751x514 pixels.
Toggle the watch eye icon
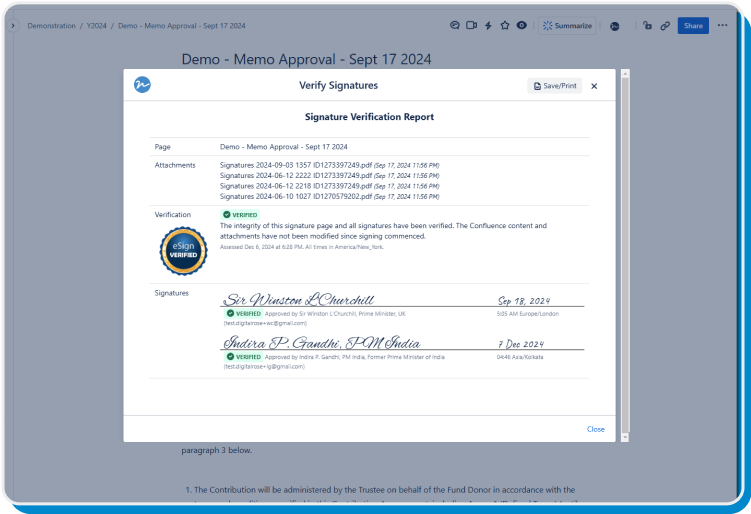522,25
